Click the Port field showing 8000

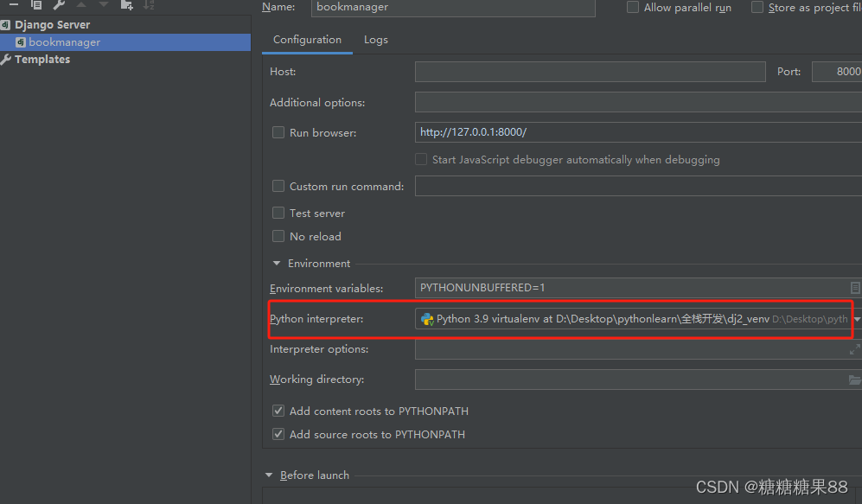837,72
